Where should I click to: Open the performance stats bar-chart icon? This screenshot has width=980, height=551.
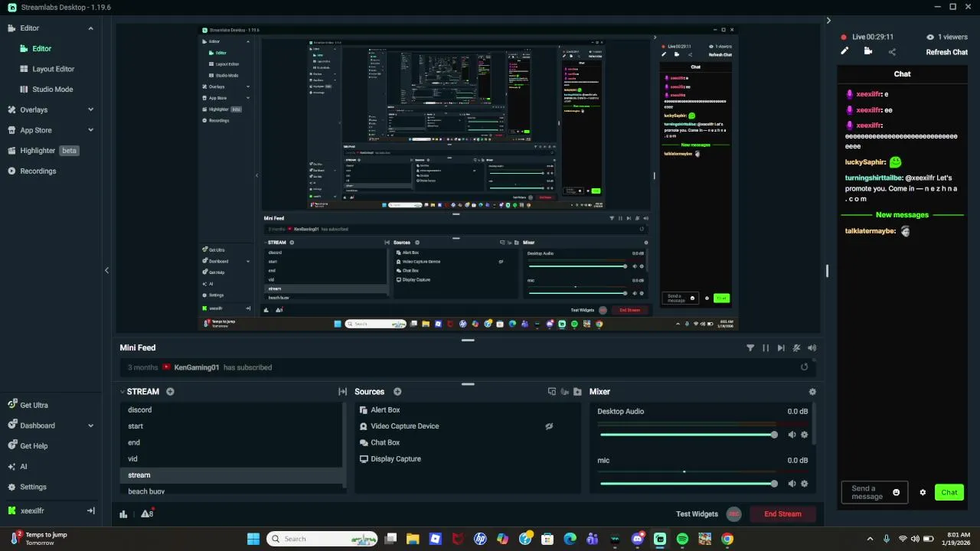coord(123,514)
